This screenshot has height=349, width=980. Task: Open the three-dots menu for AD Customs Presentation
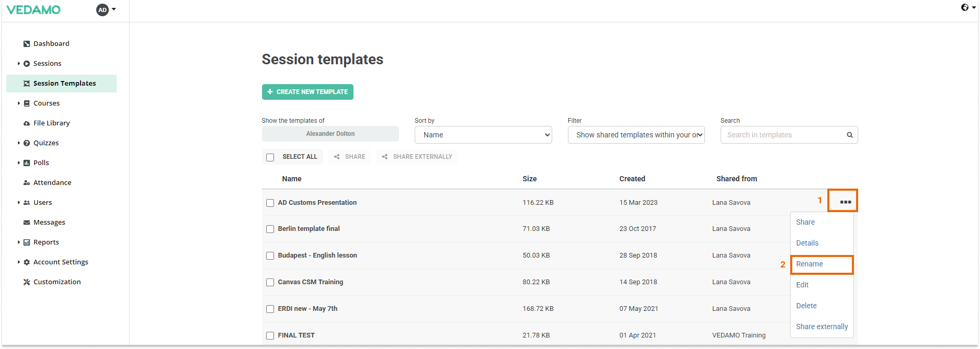[x=845, y=202]
